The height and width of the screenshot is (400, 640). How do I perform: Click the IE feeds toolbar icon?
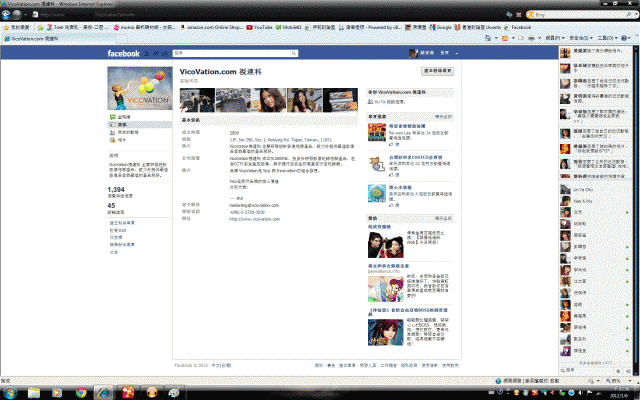coord(505,38)
